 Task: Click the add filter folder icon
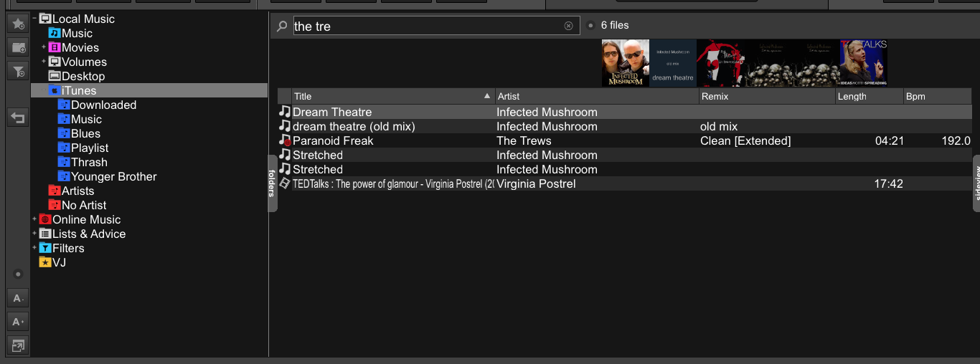coord(17,70)
